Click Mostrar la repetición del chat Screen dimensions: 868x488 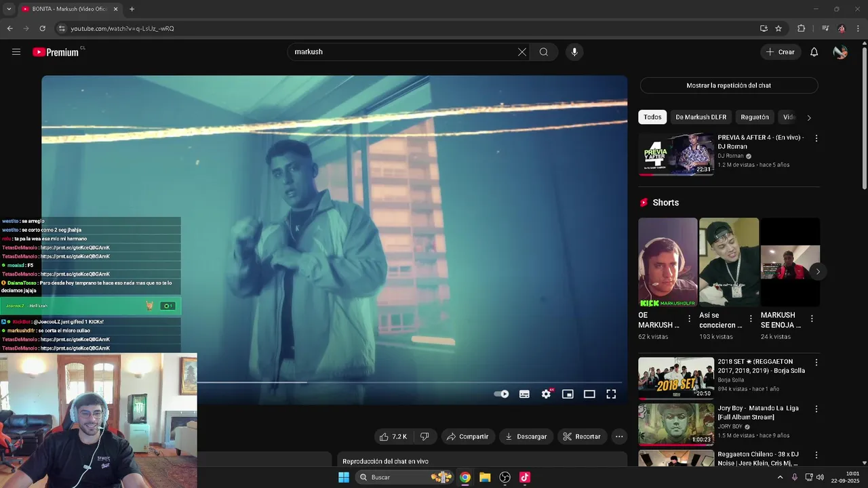tap(729, 85)
